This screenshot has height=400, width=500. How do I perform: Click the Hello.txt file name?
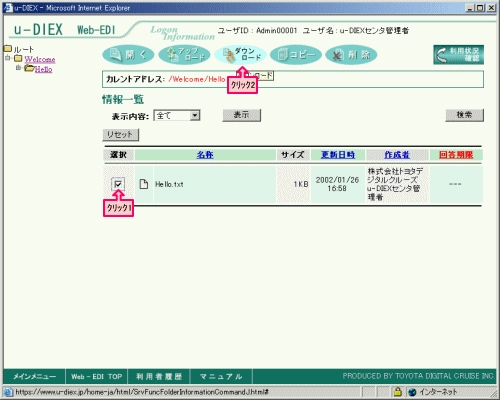point(169,184)
